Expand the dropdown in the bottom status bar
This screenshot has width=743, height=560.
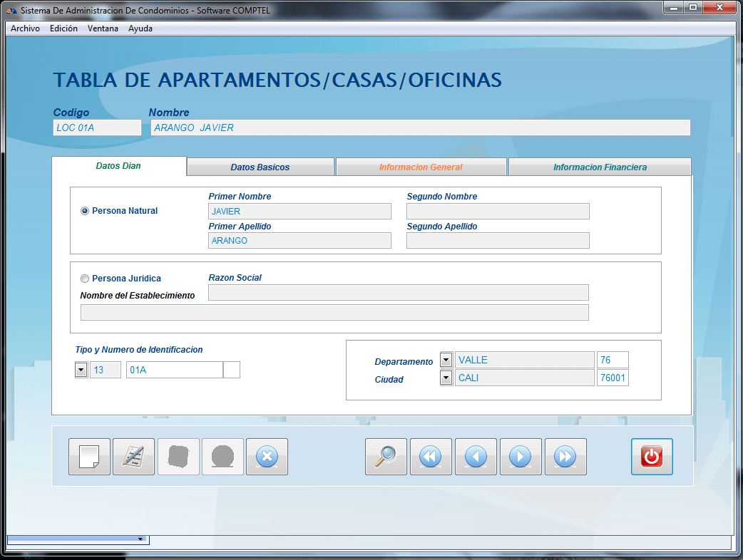pos(140,539)
